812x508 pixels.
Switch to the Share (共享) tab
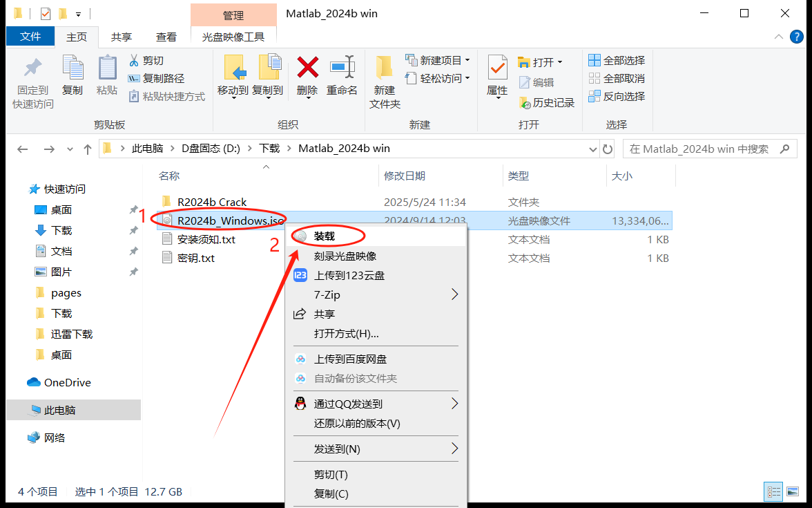click(x=122, y=37)
